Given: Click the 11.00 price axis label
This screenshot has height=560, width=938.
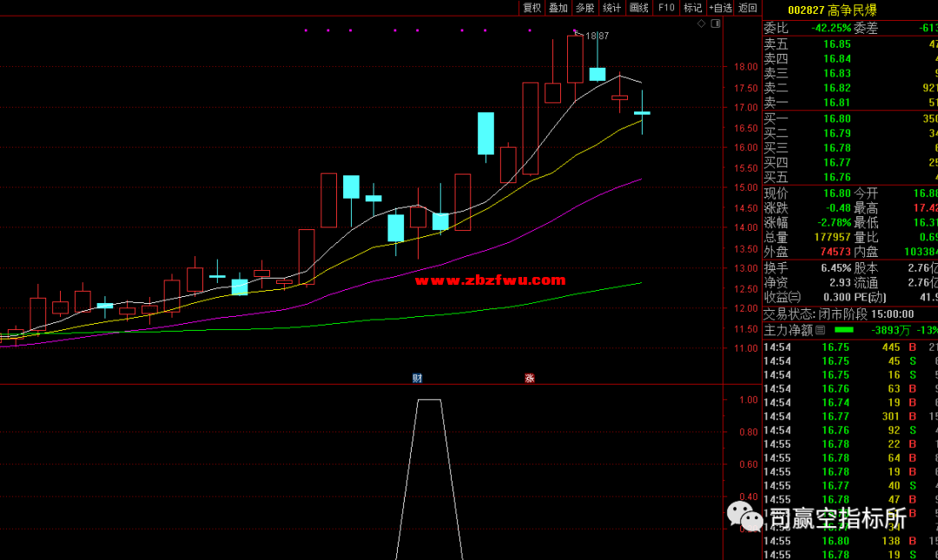Looking at the screenshot, I should tap(746, 348).
